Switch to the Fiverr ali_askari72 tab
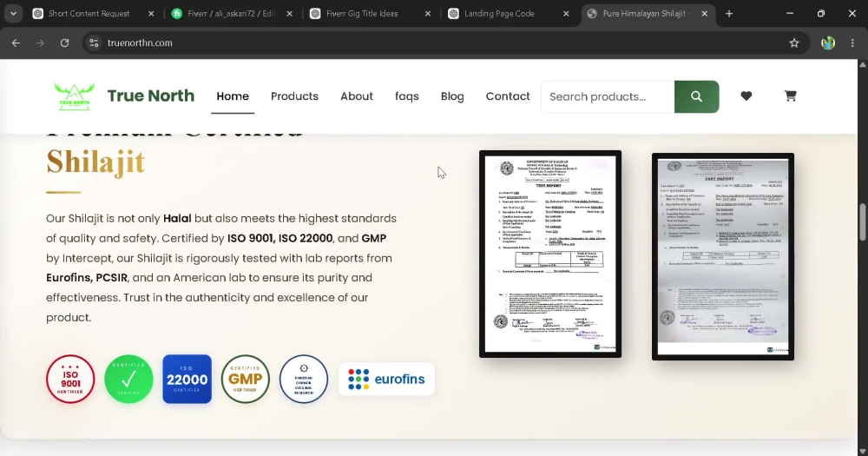The height and width of the screenshot is (456, 868). [x=232, y=13]
